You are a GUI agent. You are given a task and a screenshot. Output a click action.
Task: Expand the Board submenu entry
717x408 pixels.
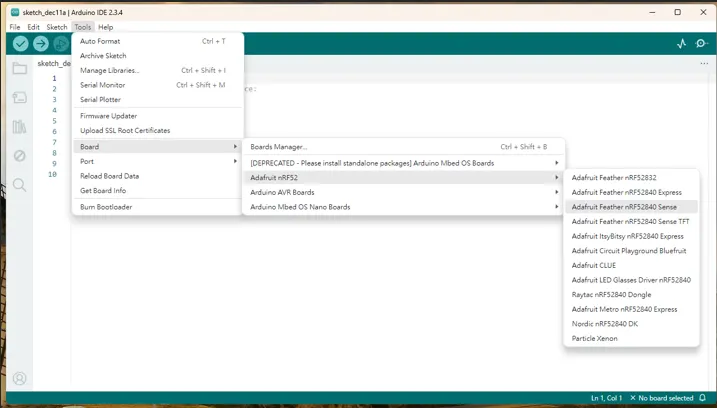click(x=157, y=147)
